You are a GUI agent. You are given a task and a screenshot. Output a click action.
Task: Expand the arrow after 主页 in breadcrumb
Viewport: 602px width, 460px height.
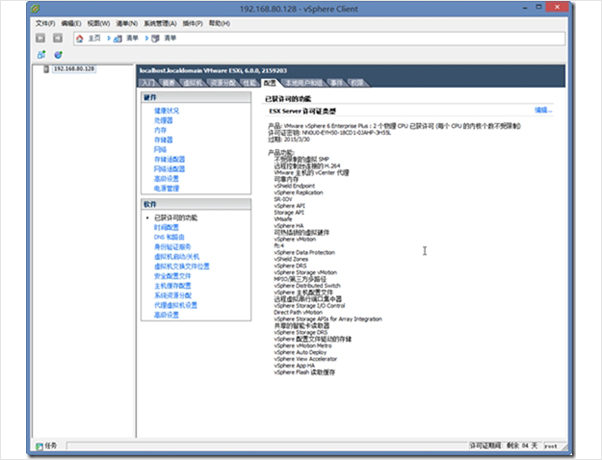pos(109,38)
